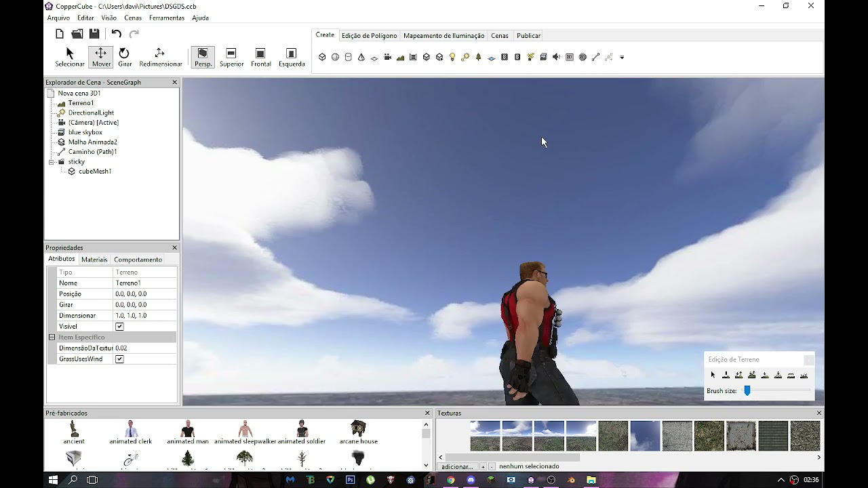
Task: Add a camera from Create toolbar
Action: 387,57
